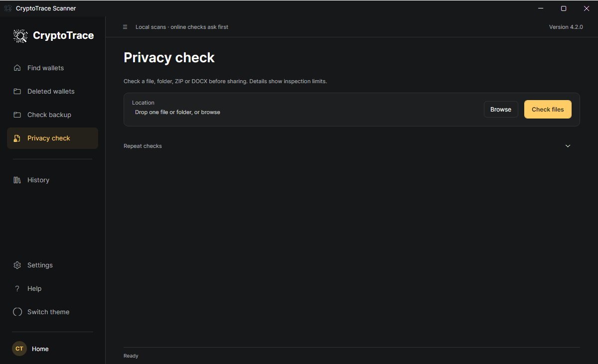This screenshot has width=598, height=364.
Task: Click the CT avatar badge
Action: (x=19, y=349)
